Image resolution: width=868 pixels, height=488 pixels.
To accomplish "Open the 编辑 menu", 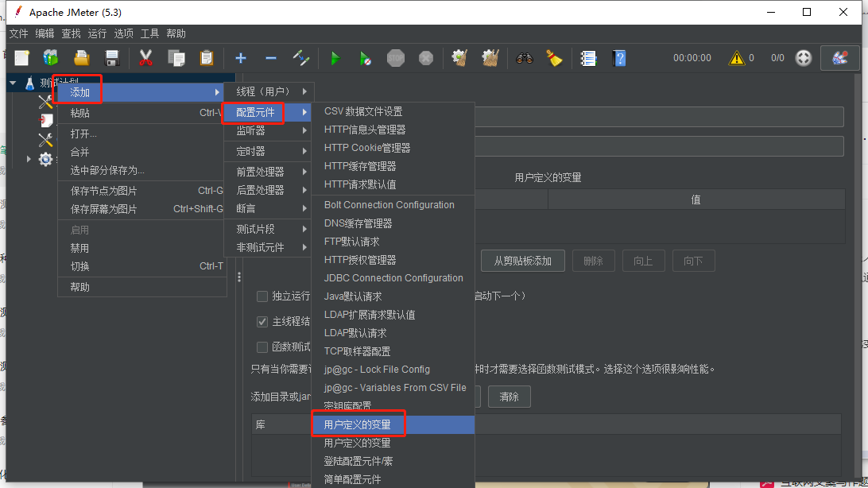I will coord(45,33).
